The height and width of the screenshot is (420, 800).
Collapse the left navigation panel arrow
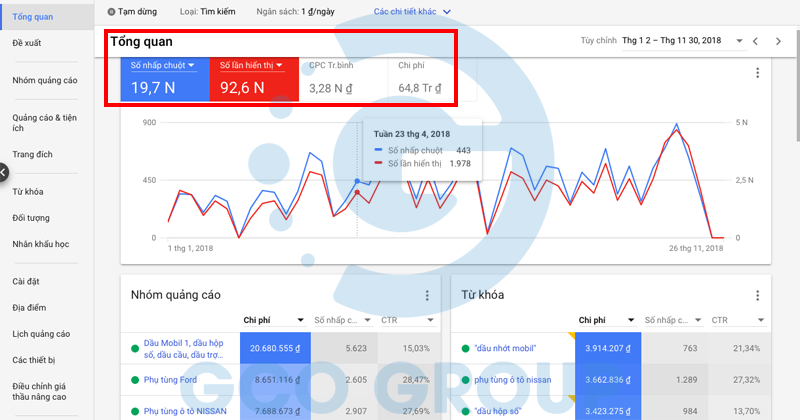coord(4,172)
